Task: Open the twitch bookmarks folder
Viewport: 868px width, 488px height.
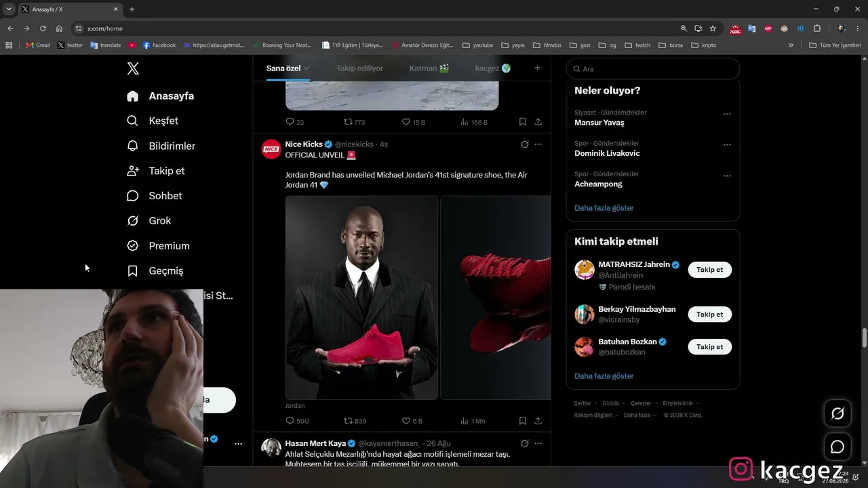Action: [637, 45]
